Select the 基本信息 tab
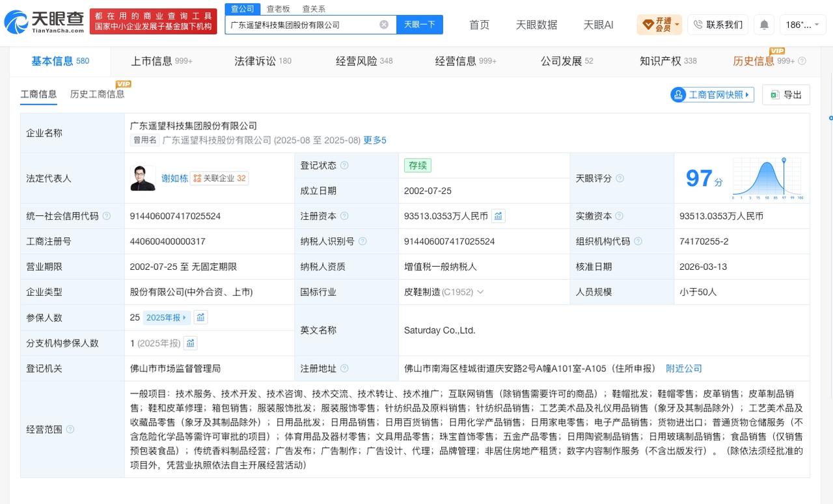 [61, 61]
